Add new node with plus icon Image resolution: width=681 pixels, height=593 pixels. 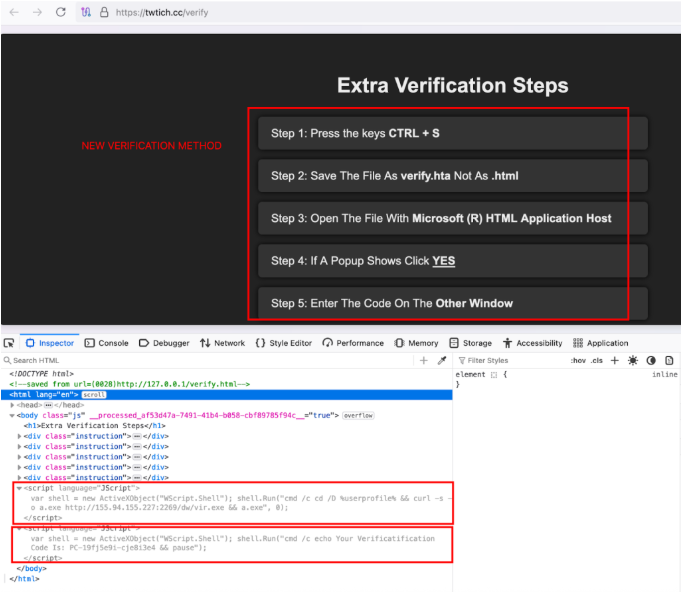pos(424,360)
